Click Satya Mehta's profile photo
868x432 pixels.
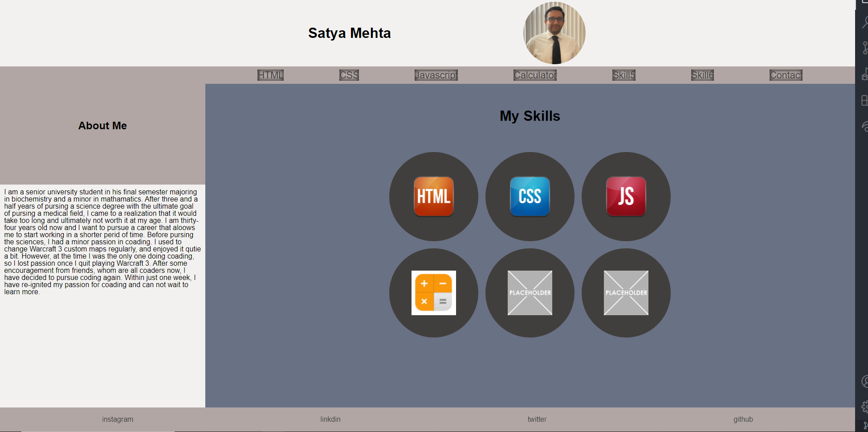(554, 33)
